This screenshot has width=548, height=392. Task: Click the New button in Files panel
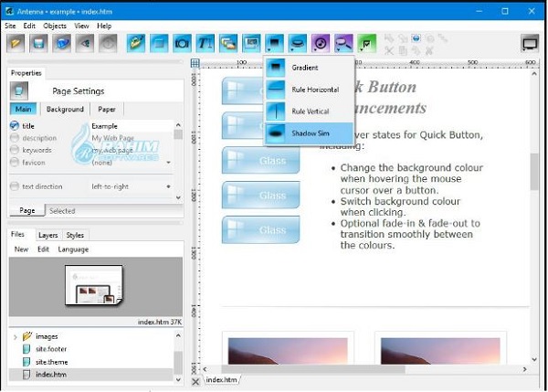20,249
